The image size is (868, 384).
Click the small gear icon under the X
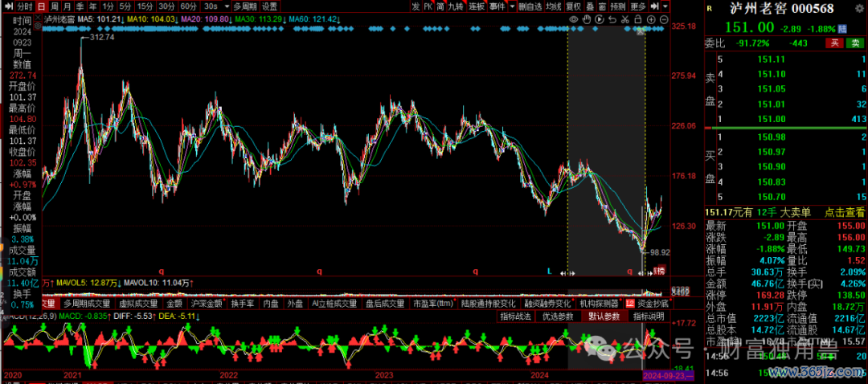(x=38, y=26)
